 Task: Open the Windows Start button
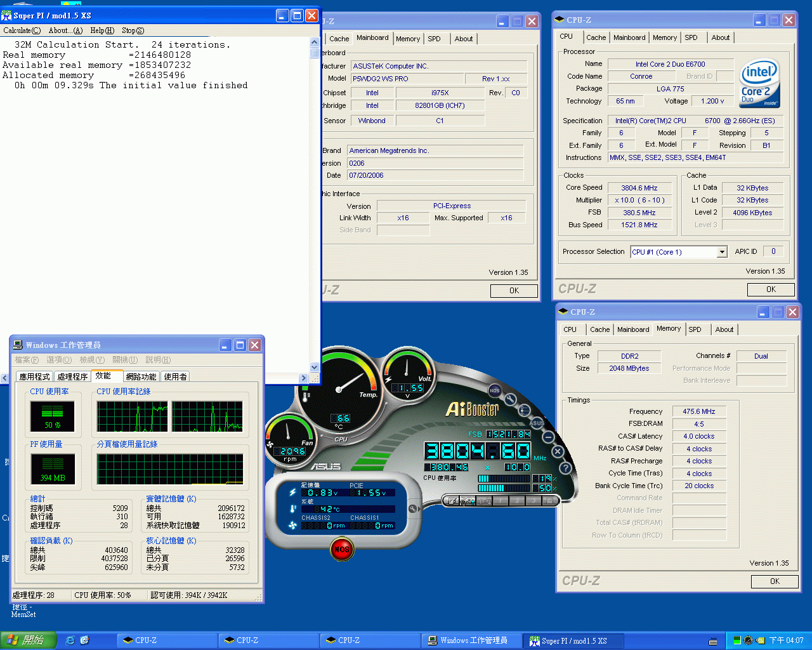[x=29, y=640]
